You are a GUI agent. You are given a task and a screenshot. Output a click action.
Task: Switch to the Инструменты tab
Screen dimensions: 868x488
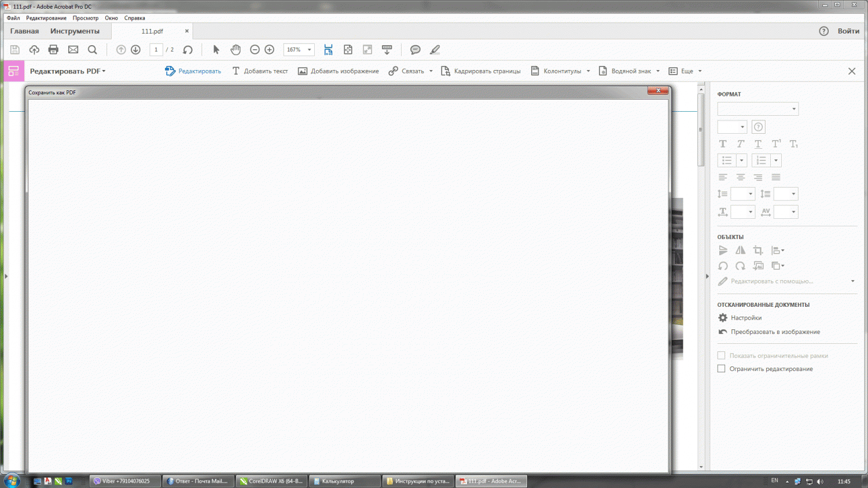(x=75, y=31)
